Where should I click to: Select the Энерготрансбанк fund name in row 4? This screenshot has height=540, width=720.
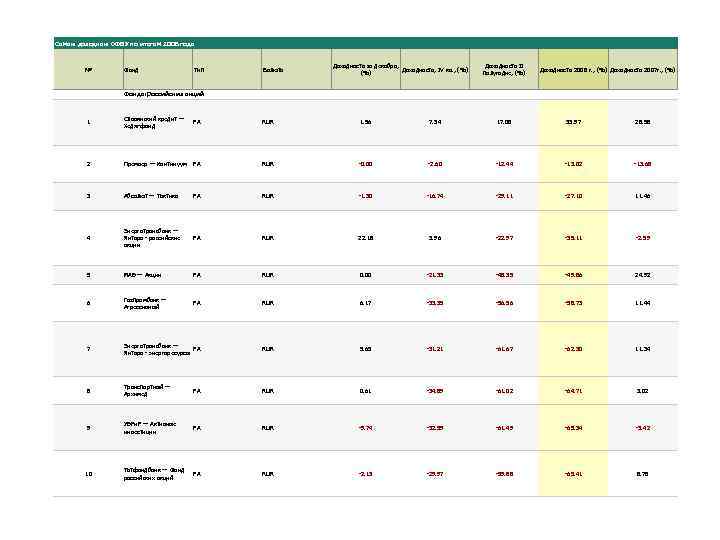click(152, 238)
